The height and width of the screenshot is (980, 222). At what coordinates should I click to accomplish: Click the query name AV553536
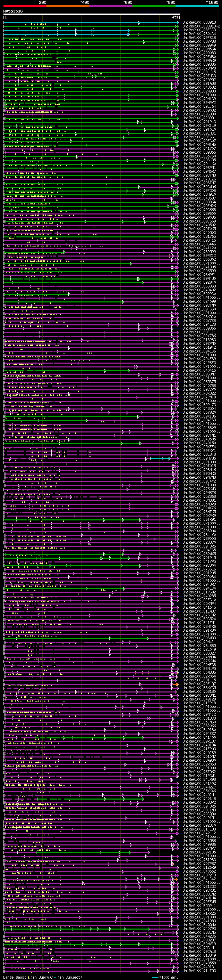click(13, 11)
